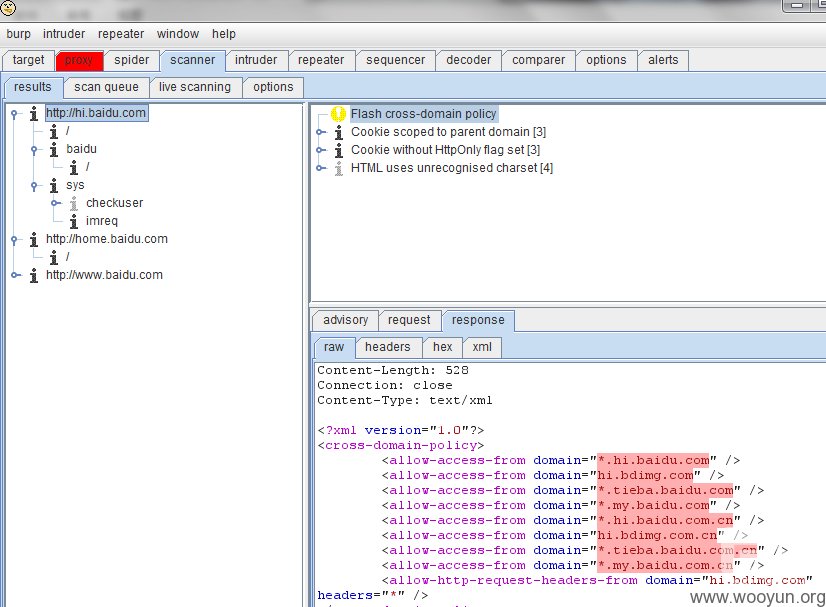This screenshot has width=826, height=607.
Task: Open the decoder tab
Action: click(x=469, y=60)
